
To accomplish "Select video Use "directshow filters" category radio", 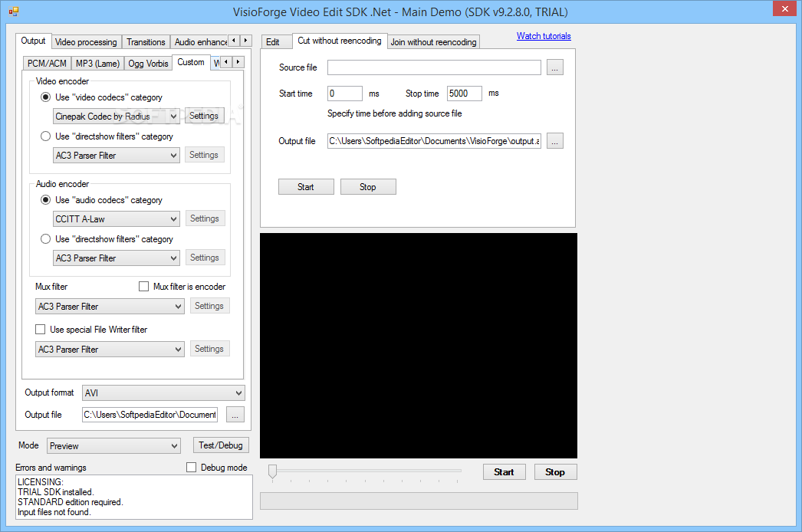I will (x=45, y=136).
